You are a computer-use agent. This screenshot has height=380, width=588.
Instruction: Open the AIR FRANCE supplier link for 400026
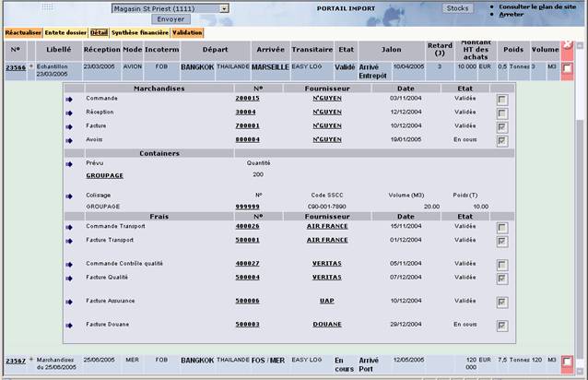[x=327, y=226]
